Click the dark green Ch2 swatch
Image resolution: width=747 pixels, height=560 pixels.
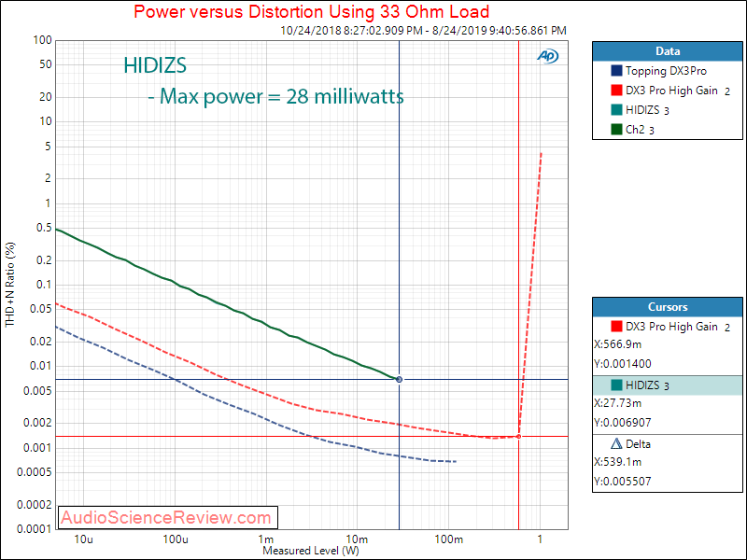[x=616, y=129]
